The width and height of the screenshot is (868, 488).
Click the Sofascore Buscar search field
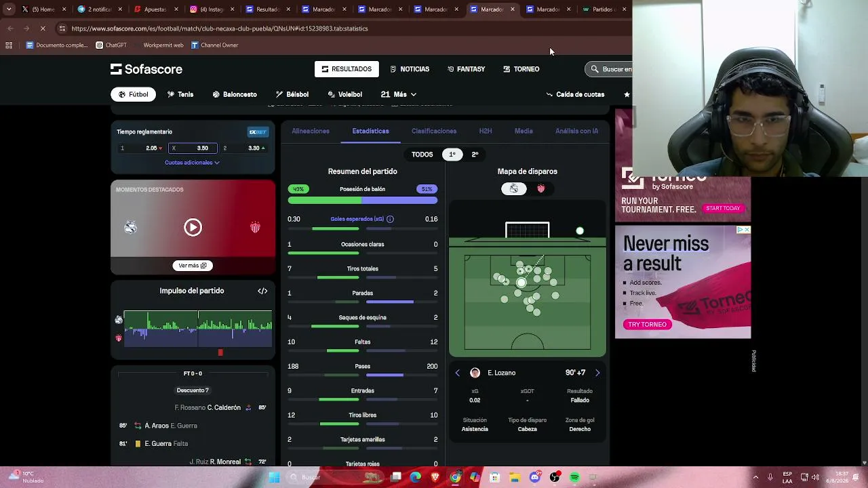point(609,69)
